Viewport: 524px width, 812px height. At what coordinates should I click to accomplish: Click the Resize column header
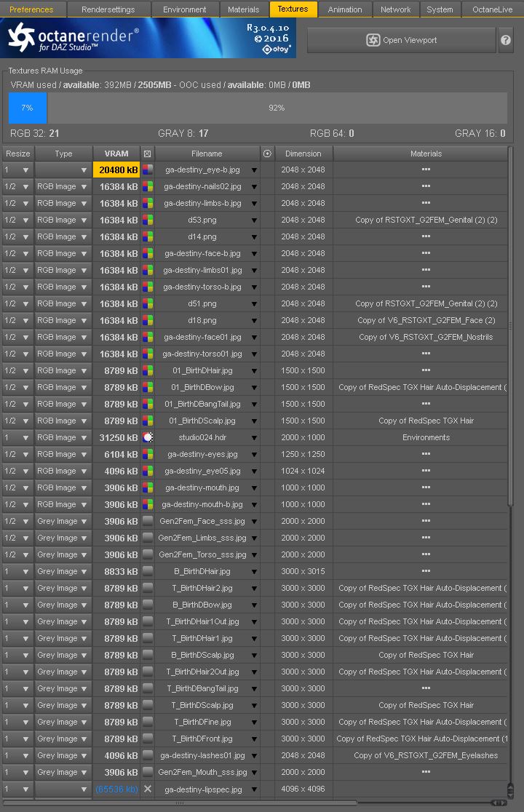point(18,154)
